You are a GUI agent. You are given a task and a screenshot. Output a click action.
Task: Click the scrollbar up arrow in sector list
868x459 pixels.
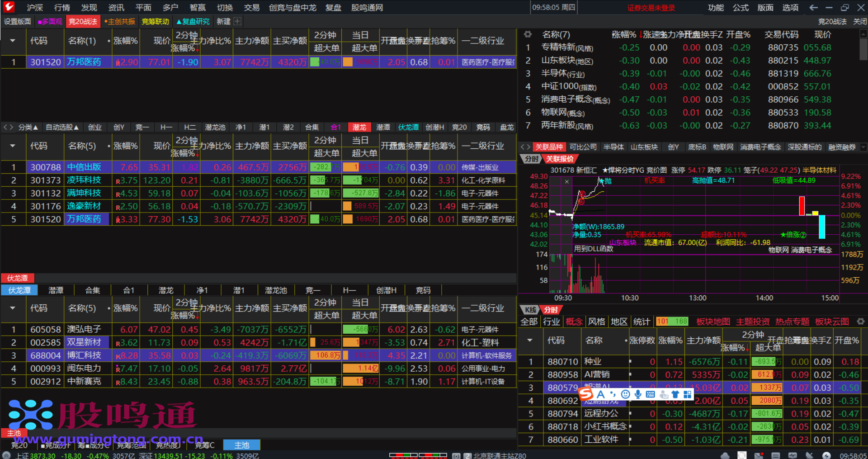(x=863, y=34)
